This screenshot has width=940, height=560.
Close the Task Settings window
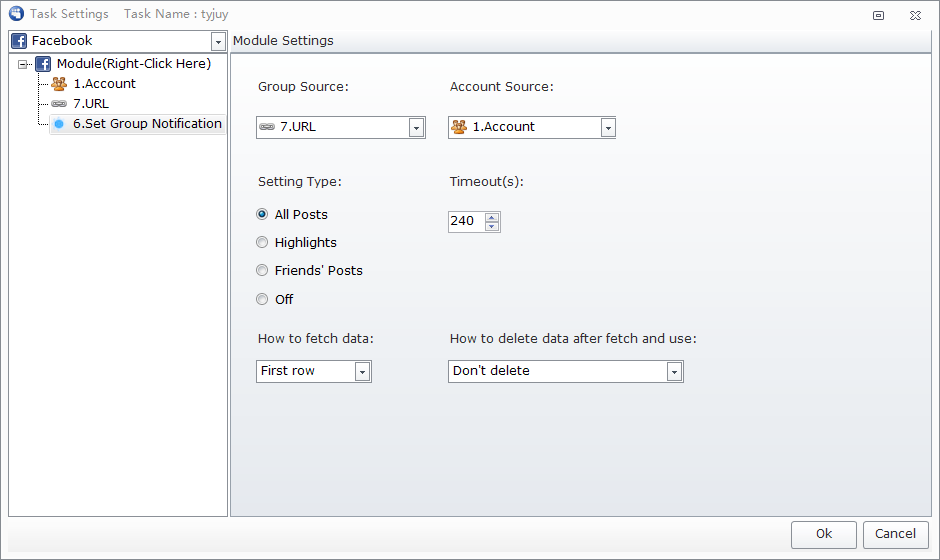point(915,15)
